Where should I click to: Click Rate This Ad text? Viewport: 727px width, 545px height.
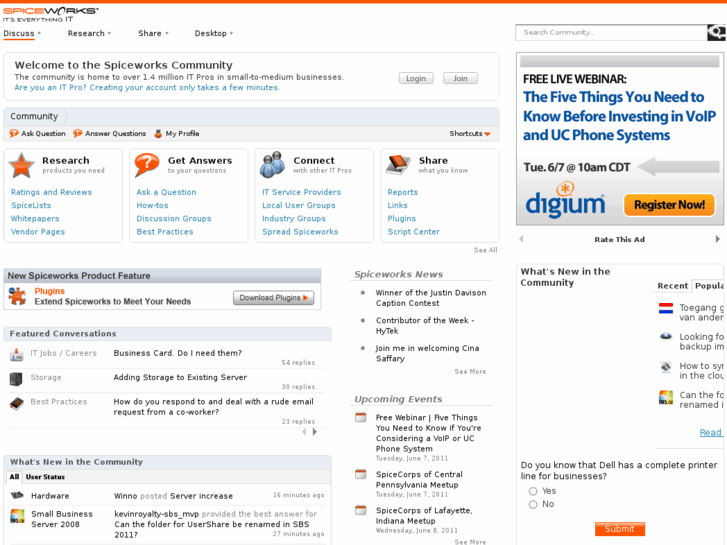619,239
